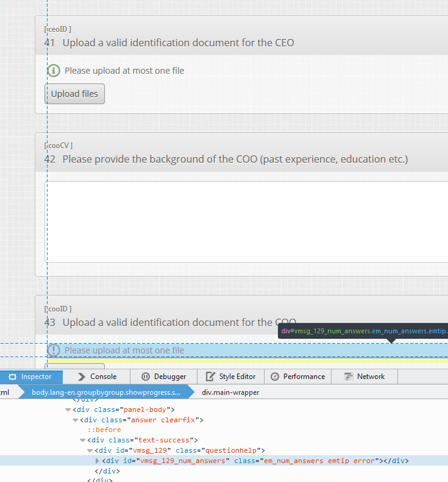
Task: Select the div.main-wrapper breadcrumb
Action: [230, 392]
